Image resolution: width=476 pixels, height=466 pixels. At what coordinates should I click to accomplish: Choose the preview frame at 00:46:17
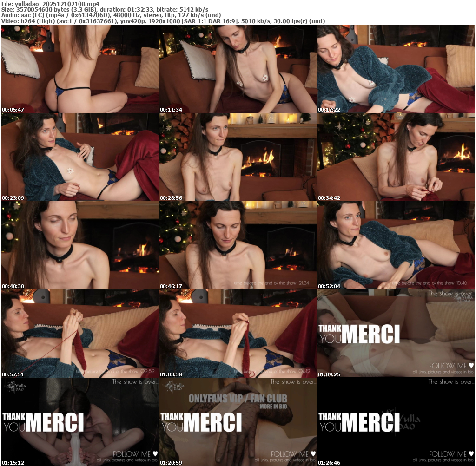(x=238, y=245)
